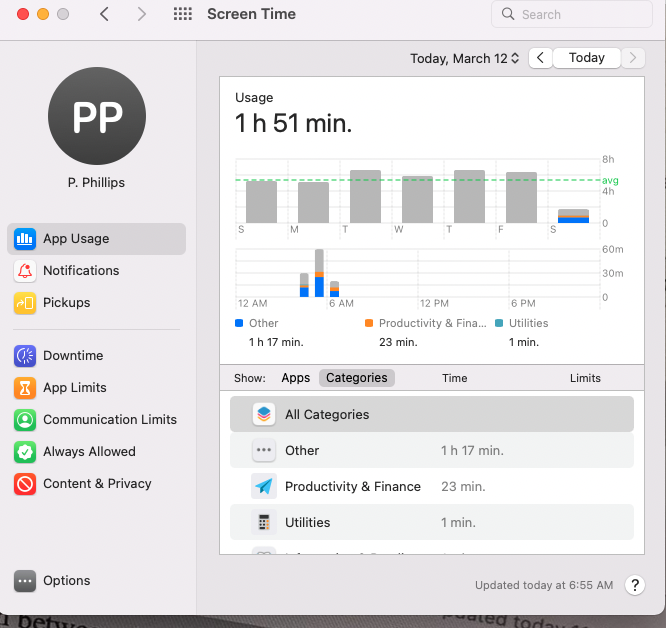The image size is (666, 628).
Task: Go forward with toolbar forward arrow
Action: [x=141, y=14]
